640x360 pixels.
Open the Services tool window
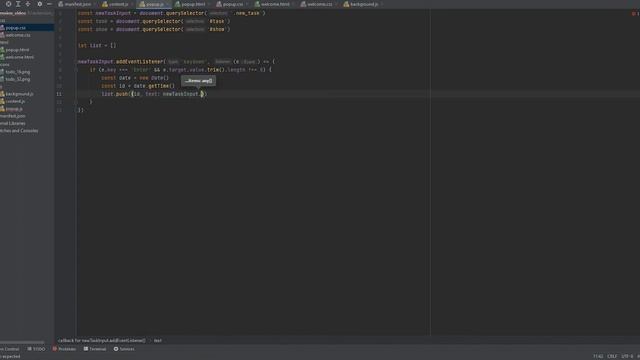point(124,349)
